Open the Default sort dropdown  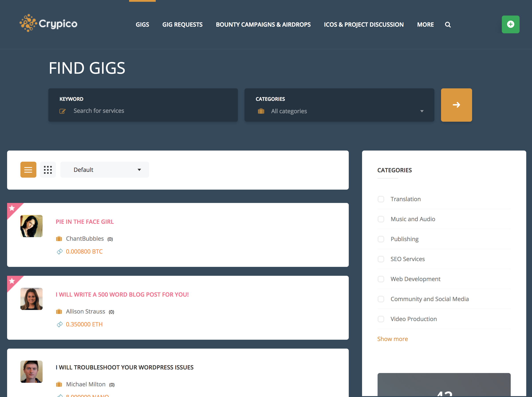click(104, 169)
